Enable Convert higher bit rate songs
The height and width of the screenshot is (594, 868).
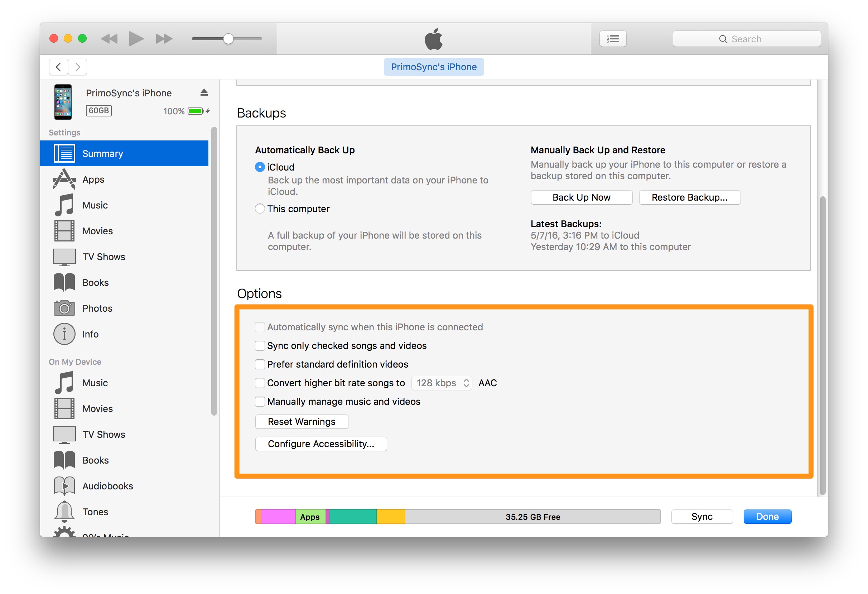260,383
